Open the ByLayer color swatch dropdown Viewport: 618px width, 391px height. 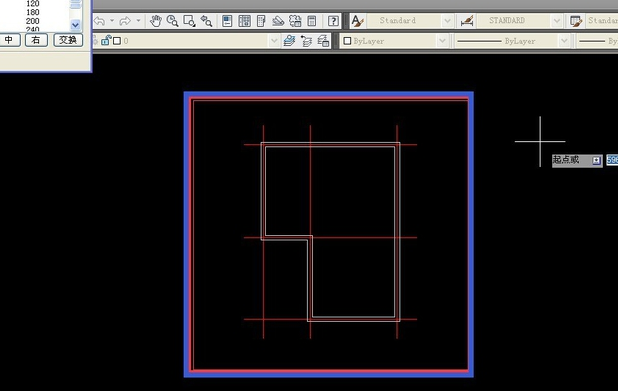coord(442,41)
